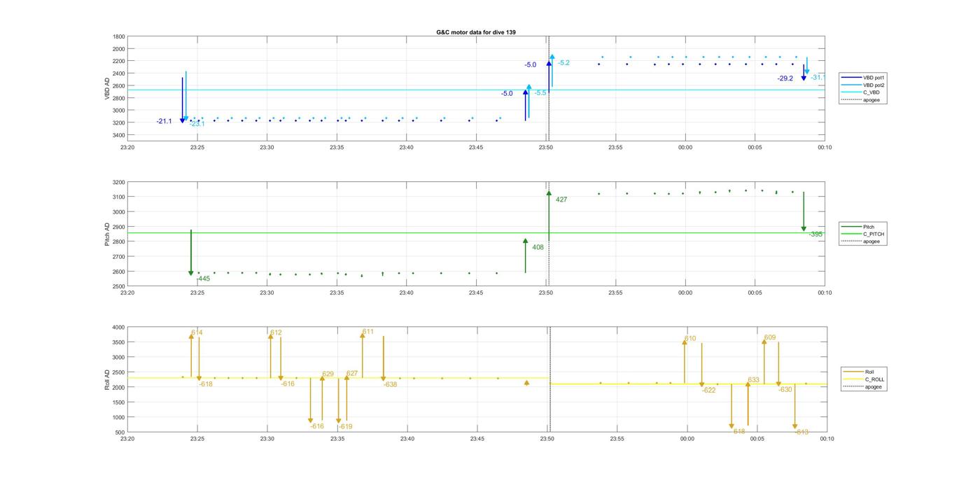980x485 pixels.
Task: Click the "1800" tick on VBD axis
Action: [119, 36]
